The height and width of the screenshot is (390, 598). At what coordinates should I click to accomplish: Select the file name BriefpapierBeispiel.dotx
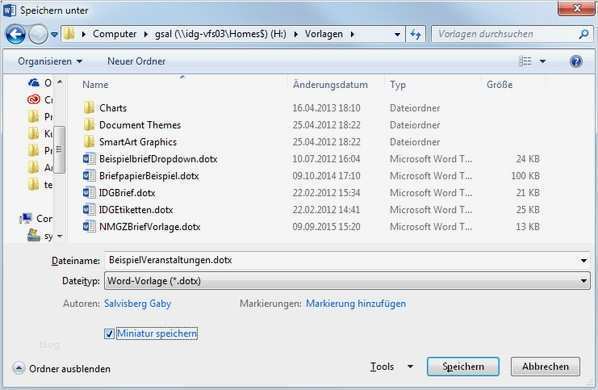point(149,176)
